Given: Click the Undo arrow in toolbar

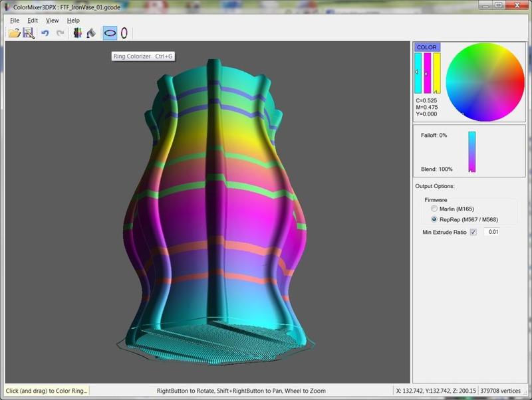Looking at the screenshot, I should (45, 33).
